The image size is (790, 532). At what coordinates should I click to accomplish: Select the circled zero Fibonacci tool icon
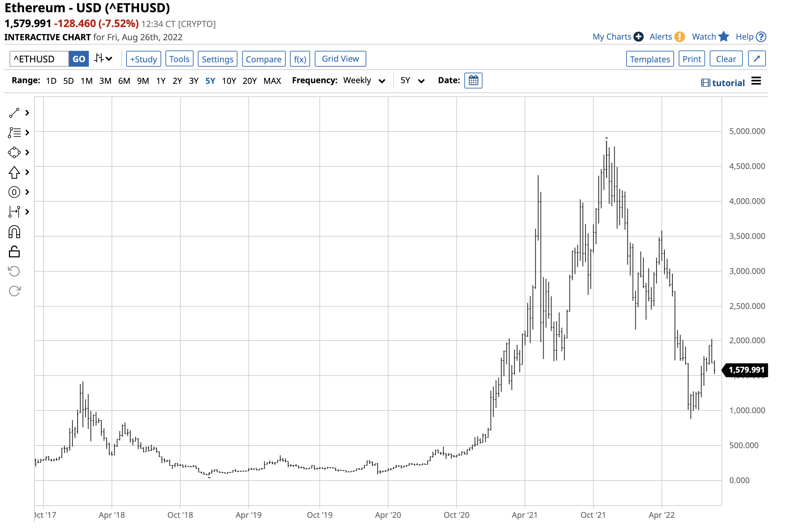tap(14, 192)
